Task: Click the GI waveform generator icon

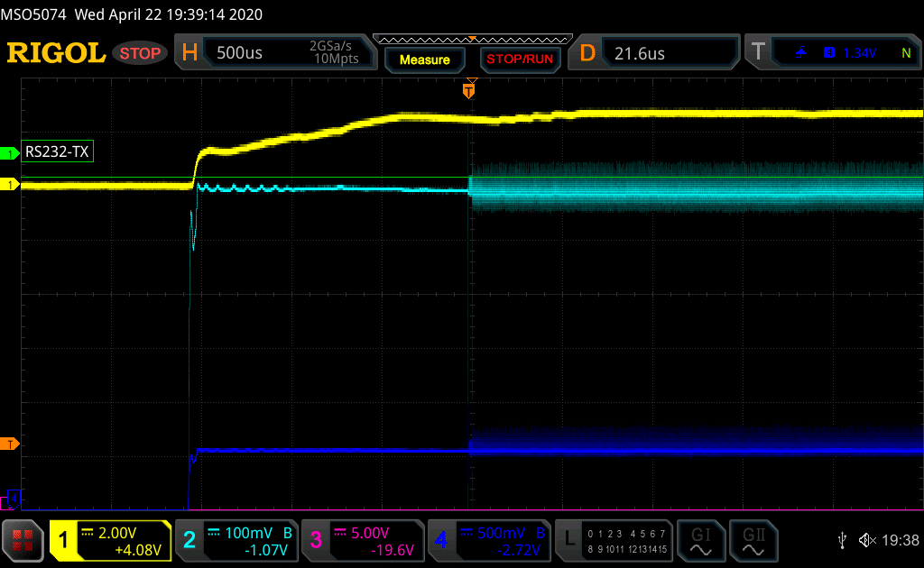Action: click(701, 540)
